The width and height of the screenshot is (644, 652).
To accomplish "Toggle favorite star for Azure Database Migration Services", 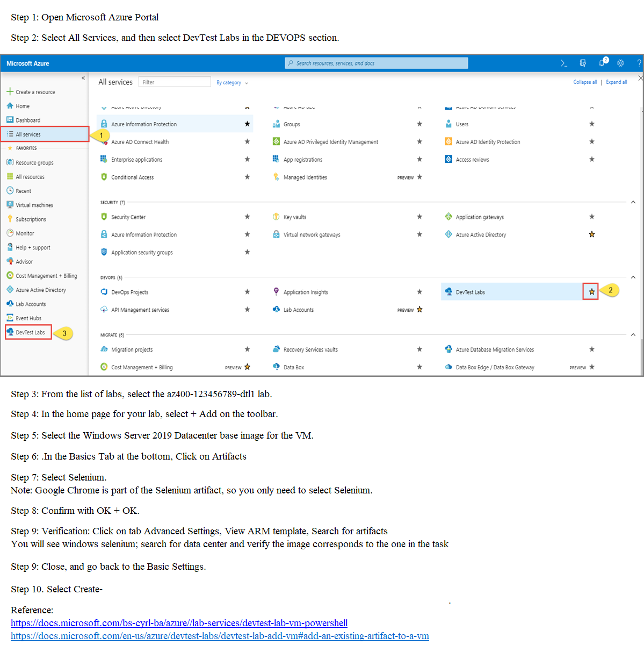I will (591, 349).
